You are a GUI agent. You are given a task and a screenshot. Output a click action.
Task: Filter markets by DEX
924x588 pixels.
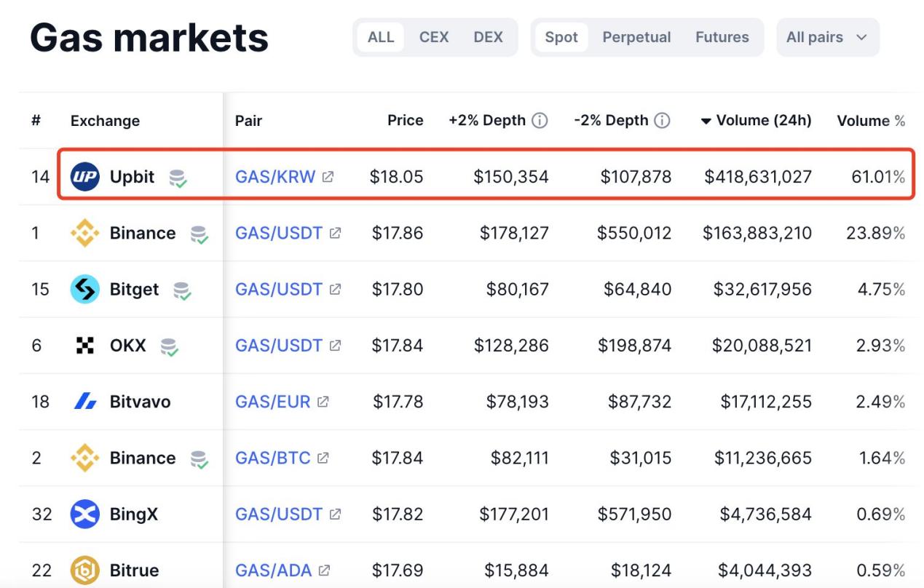coord(488,37)
